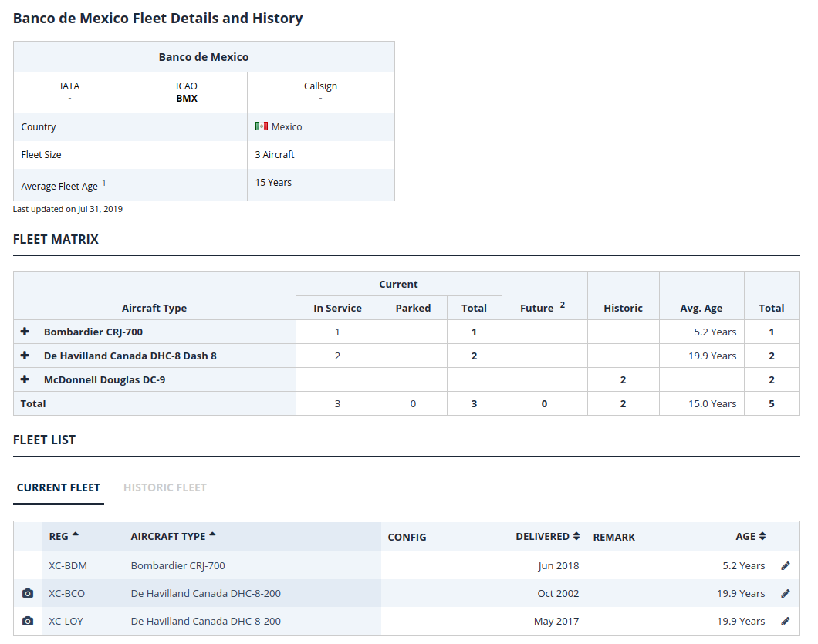Open registration XC-BDM
The image size is (818, 644).
(68, 566)
